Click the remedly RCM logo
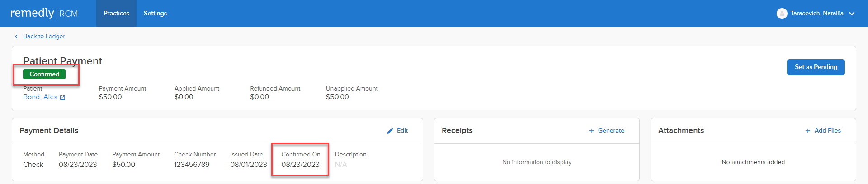Image resolution: width=868 pixels, height=184 pixels. click(44, 13)
